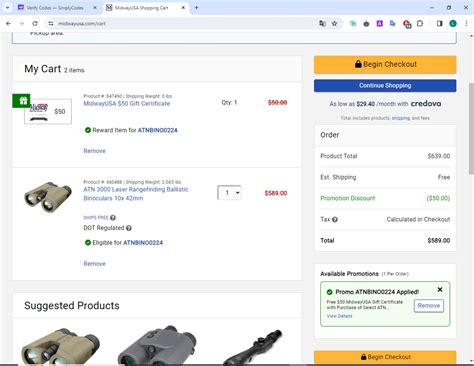Open the green extension icon in toolbar
Viewport: 474px width, 366px height.
click(353, 24)
